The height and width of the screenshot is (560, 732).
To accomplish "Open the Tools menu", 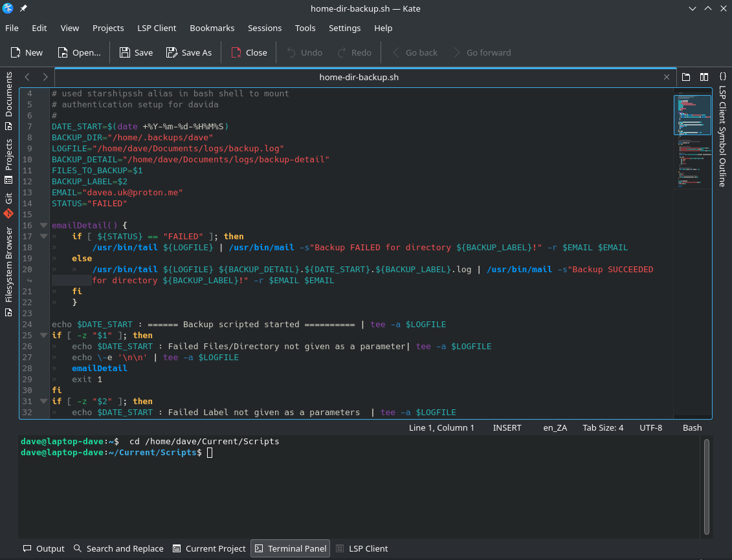I will coord(305,28).
